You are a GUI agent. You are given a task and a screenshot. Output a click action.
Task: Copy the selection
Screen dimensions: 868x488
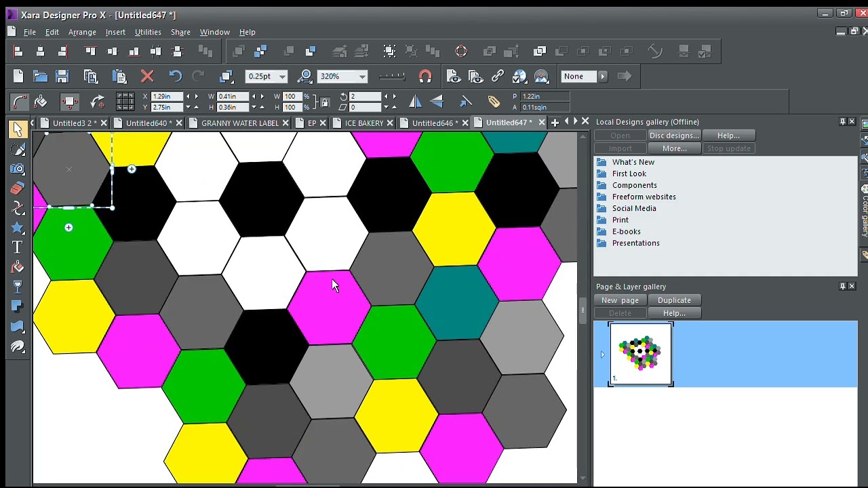90,77
